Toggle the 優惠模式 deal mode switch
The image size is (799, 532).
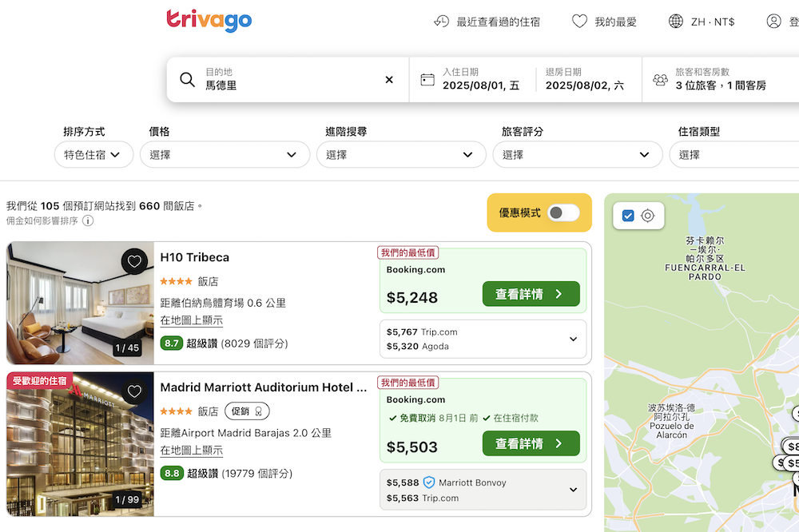point(563,212)
